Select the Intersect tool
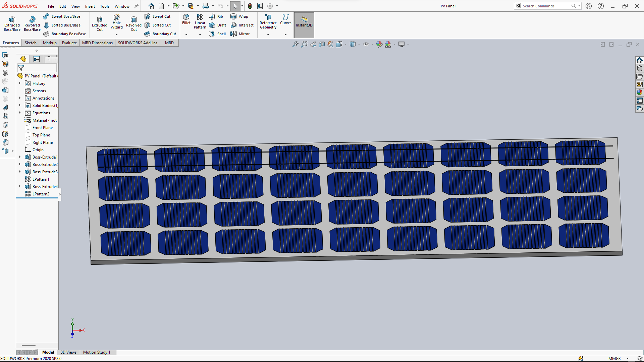The width and height of the screenshot is (644, 362). click(242, 25)
